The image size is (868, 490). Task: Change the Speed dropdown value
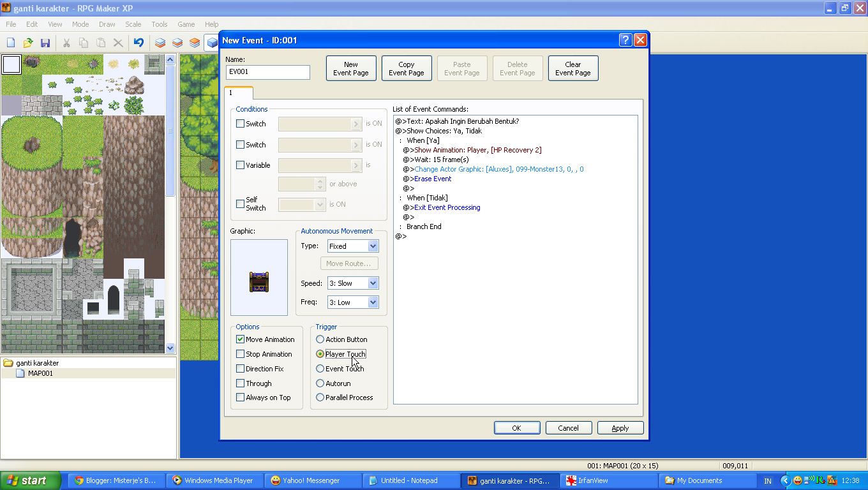[x=374, y=283]
